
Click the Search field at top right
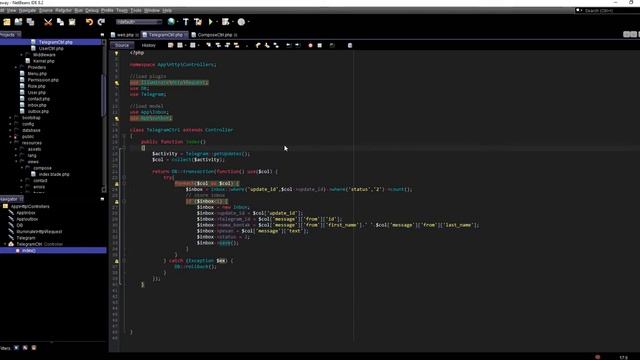(x=607, y=11)
